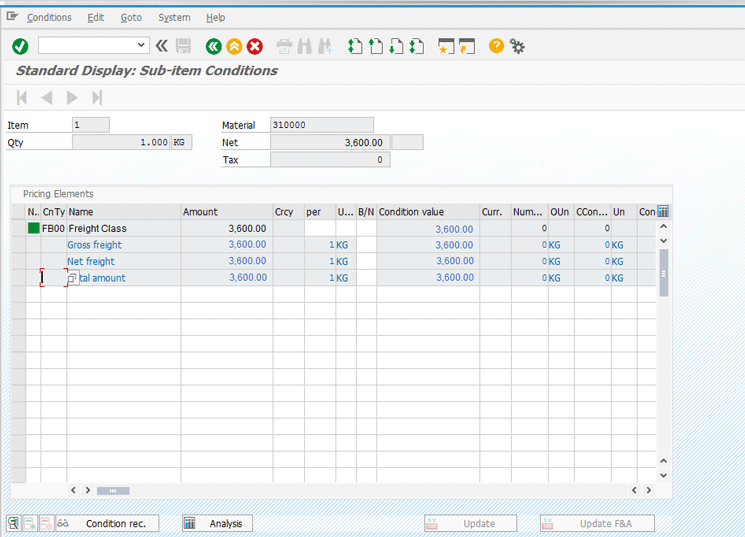
Task: Click the Analysis button
Action: (217, 523)
